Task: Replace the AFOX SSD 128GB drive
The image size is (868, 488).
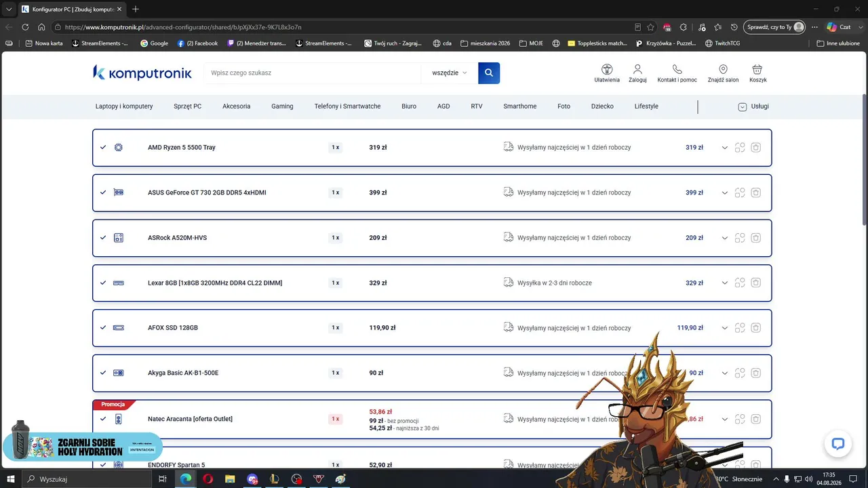Action: (740, 328)
